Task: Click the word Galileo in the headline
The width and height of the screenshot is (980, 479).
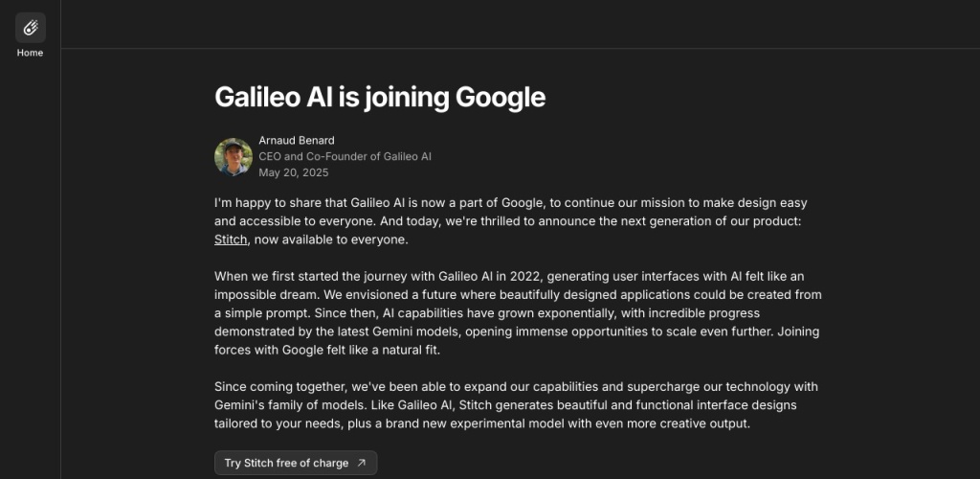Action: click(256, 97)
